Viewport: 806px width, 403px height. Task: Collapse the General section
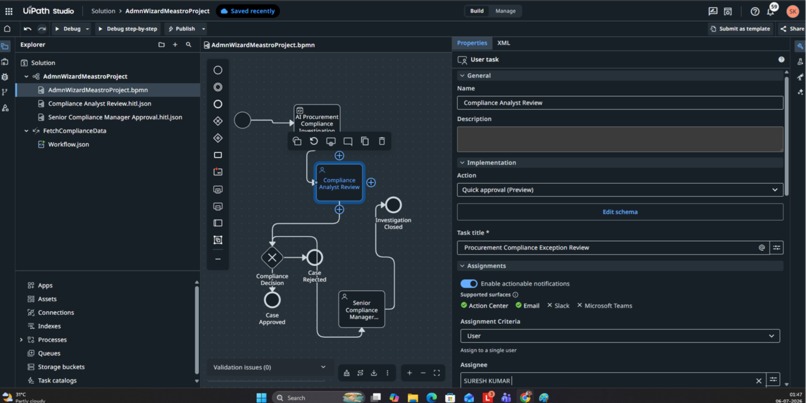(462, 76)
